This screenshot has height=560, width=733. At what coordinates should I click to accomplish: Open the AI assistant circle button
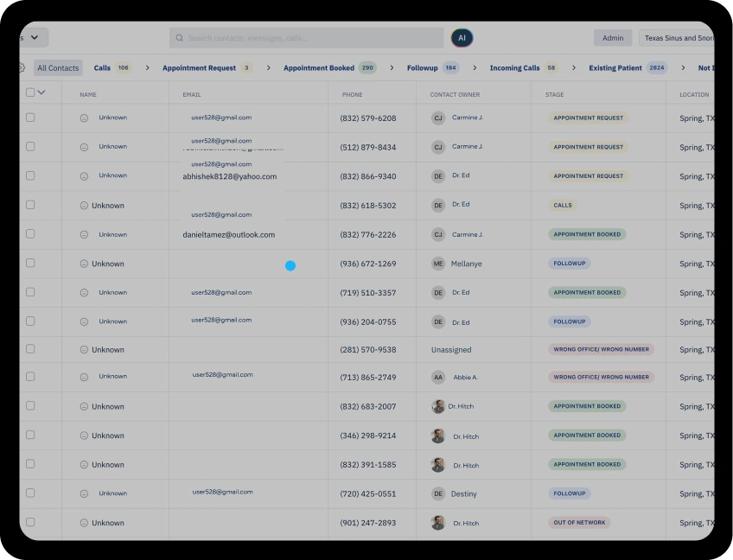(462, 38)
